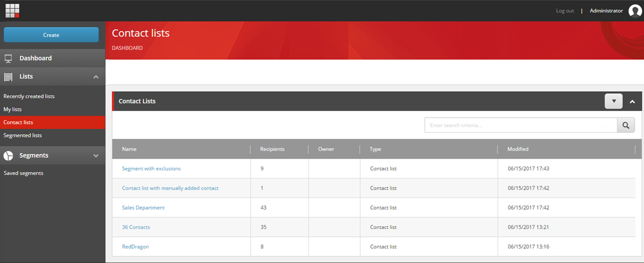Open the Sales Department contact list
Image resolution: width=644 pixels, height=263 pixels.
coord(143,207)
